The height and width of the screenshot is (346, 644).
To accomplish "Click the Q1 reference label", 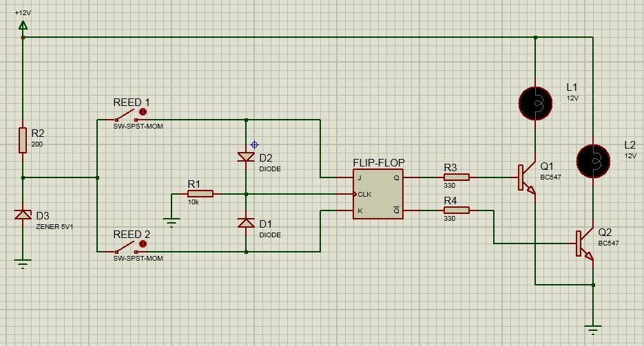I will [x=547, y=166].
